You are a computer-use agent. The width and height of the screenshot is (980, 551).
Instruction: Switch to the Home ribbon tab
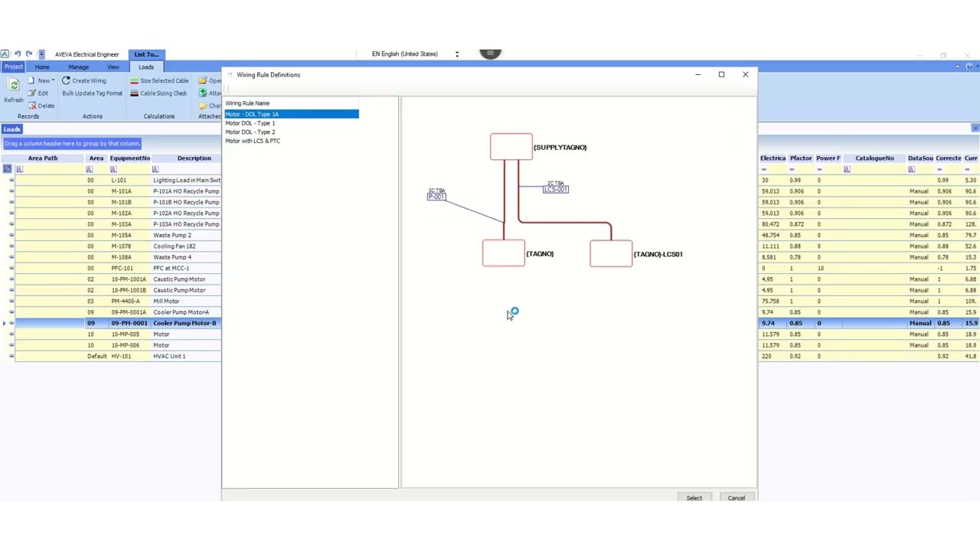coord(42,67)
